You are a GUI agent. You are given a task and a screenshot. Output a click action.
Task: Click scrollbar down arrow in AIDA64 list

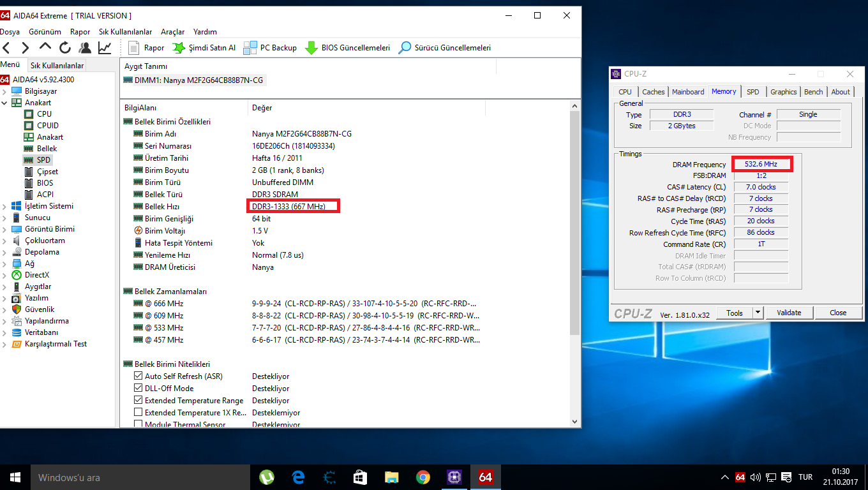coord(575,422)
